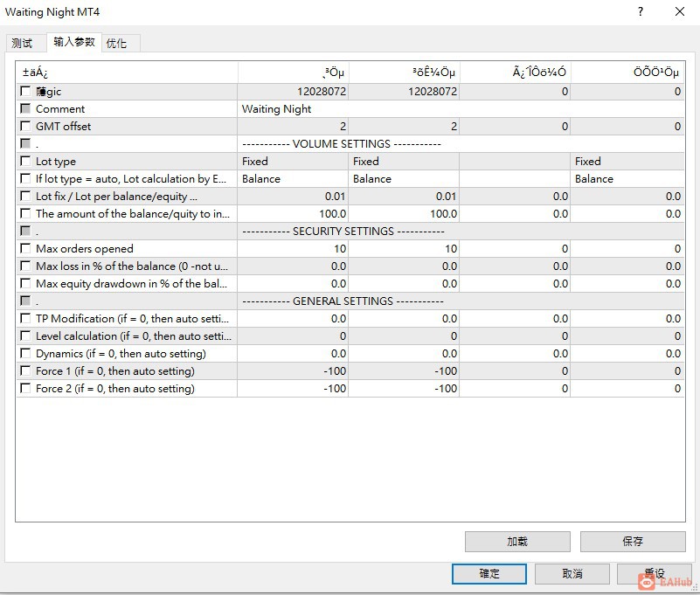Tick the Force 2 checkbox

(x=25, y=388)
